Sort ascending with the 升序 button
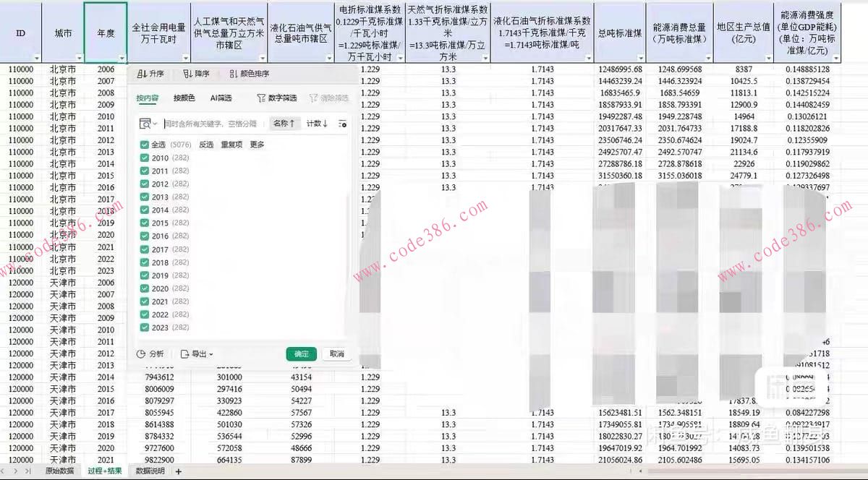The image size is (868, 480). point(150,74)
